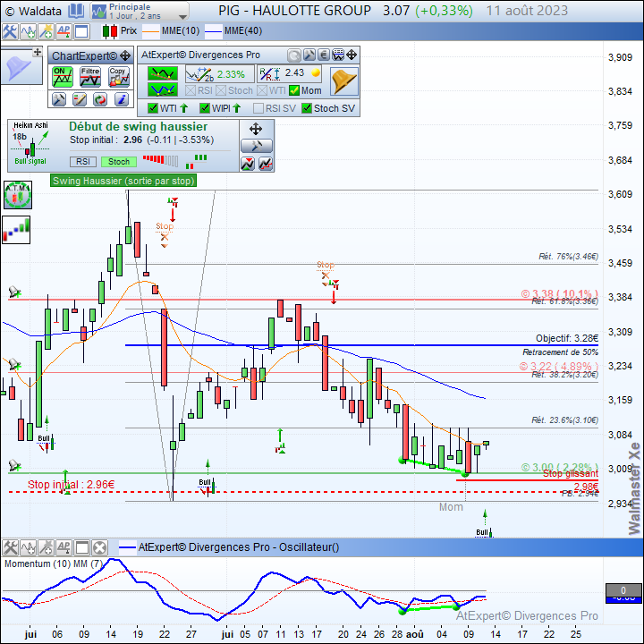Click the Objectif: 3.28€ label

click(567, 338)
